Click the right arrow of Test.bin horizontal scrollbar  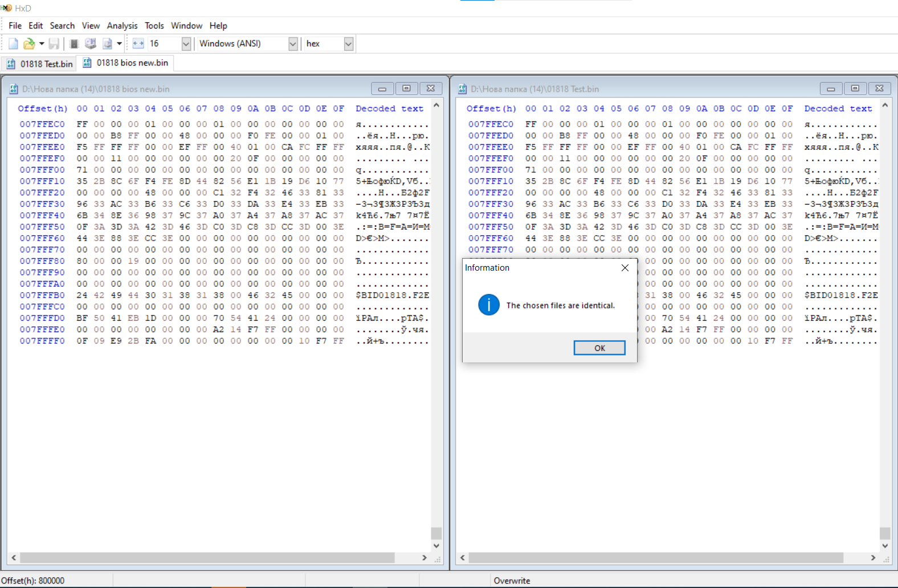873,558
